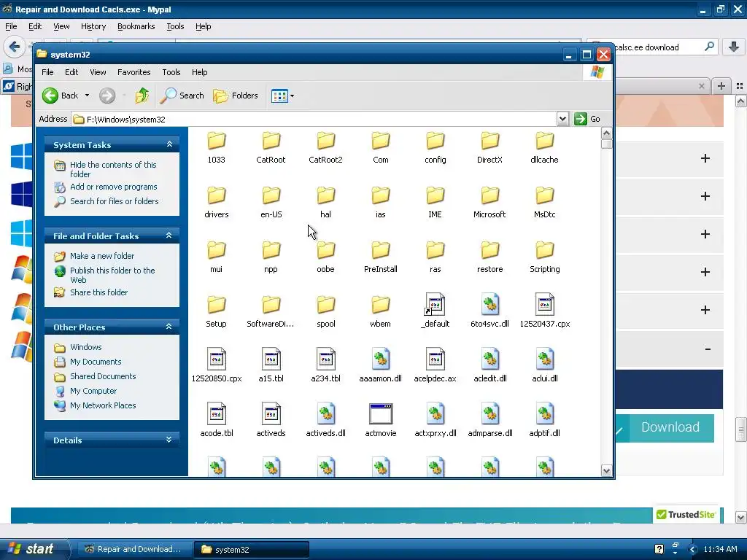This screenshot has width=747, height=560.
Task: Open the Explorer Help menu
Action: [200, 72]
